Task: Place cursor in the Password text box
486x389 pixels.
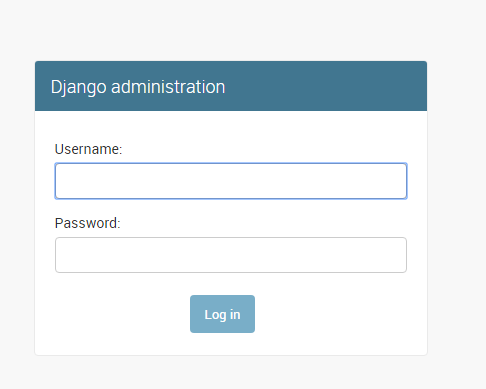Action: point(231,255)
